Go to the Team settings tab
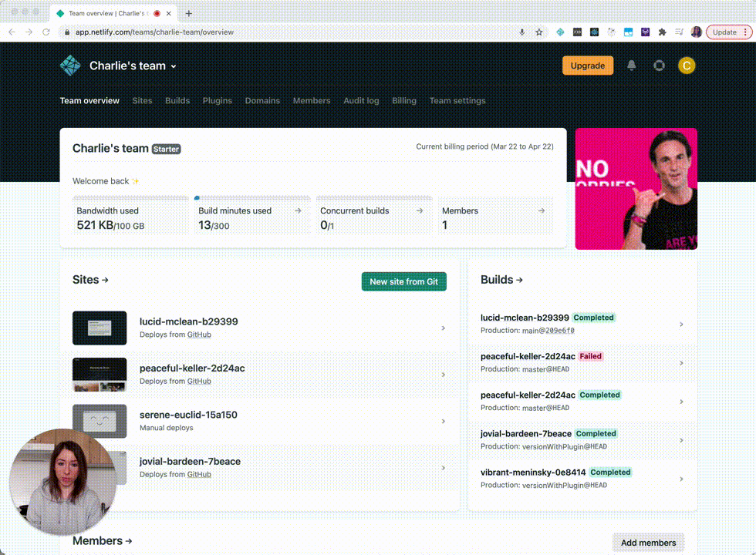Screen dimensions: 756x555 click(457, 101)
